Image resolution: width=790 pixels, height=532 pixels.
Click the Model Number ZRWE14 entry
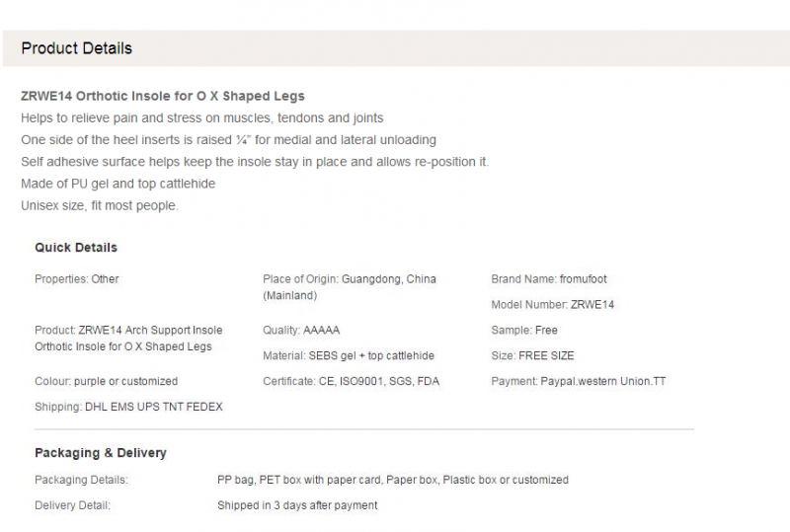tap(553, 305)
